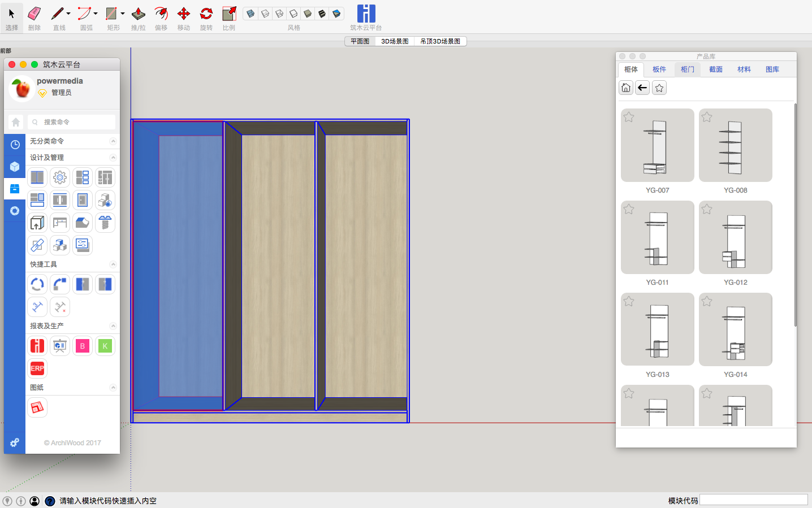The image size is (812, 508).
Task: Collapse the 快捷工具 section
Action: tap(113, 264)
